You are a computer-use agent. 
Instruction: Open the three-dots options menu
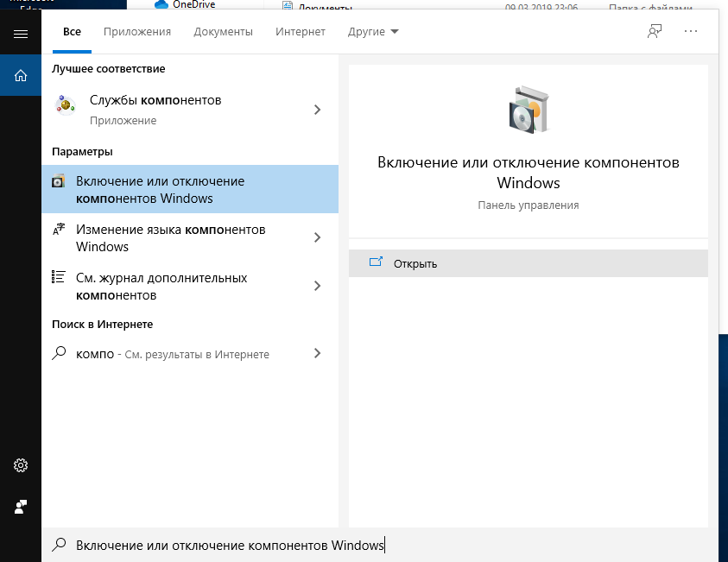[690, 31]
